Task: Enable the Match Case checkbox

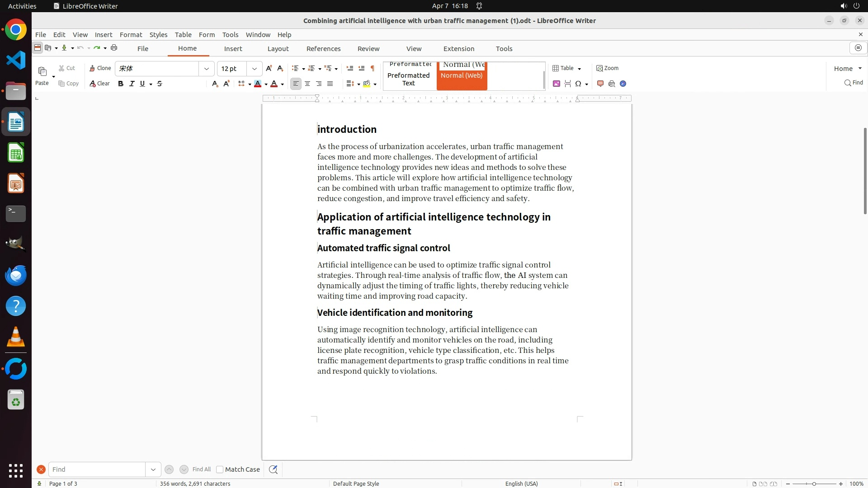Action: 220,469
